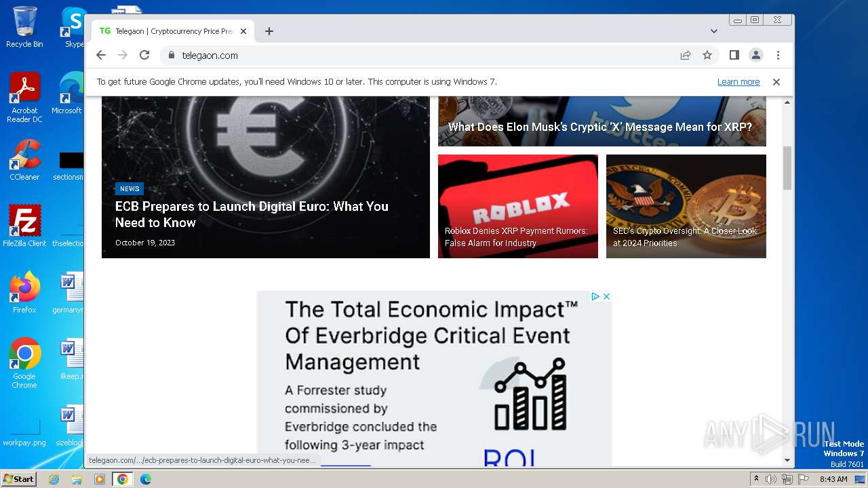Click the browser back arrow
Image resolution: width=868 pixels, height=488 pixels.
pos(101,56)
